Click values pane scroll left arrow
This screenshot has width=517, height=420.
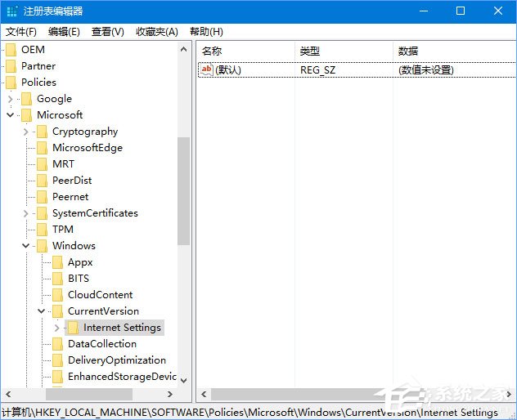point(204,395)
